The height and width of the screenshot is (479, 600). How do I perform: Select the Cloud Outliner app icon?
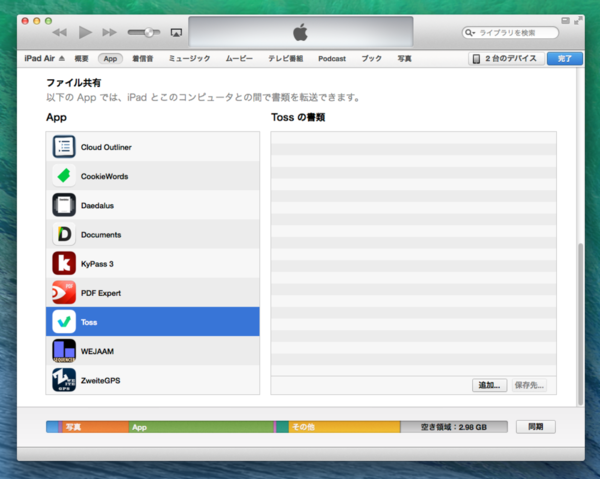click(x=64, y=147)
